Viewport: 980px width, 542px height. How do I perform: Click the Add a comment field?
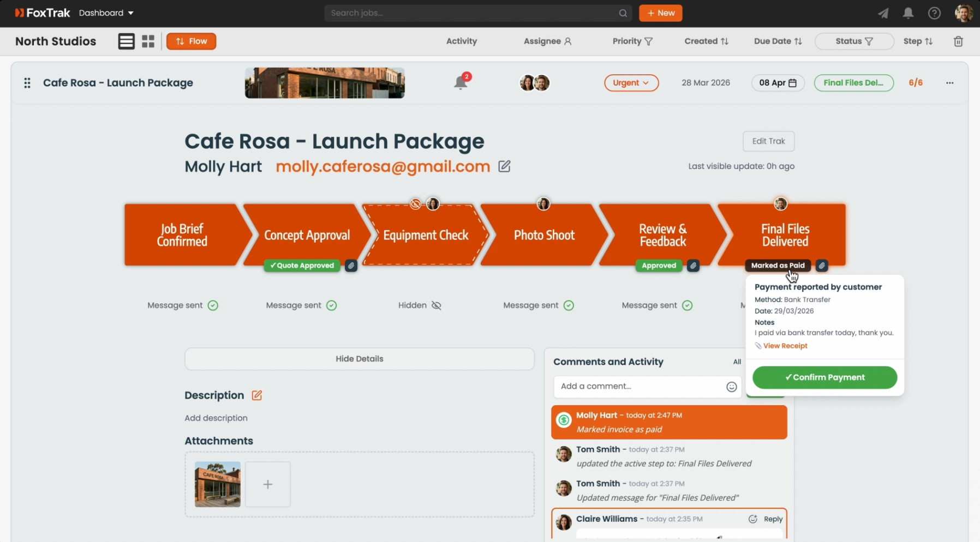point(648,387)
